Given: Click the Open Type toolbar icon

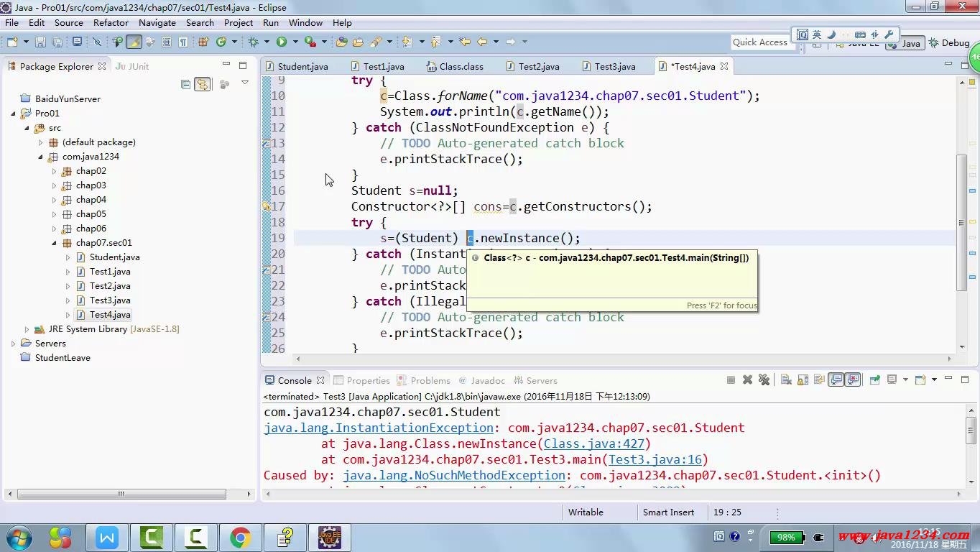Looking at the screenshot, I should click(x=341, y=42).
